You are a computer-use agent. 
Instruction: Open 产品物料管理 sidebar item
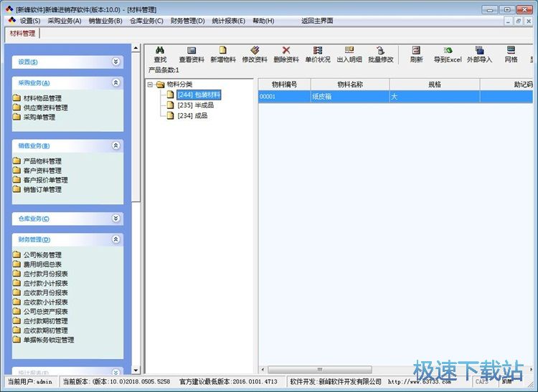37,161
